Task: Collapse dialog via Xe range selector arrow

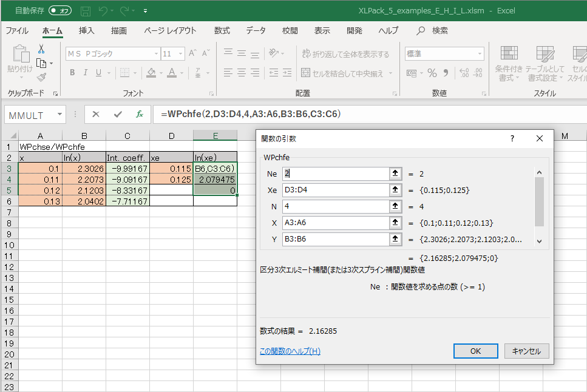Action: [396, 190]
